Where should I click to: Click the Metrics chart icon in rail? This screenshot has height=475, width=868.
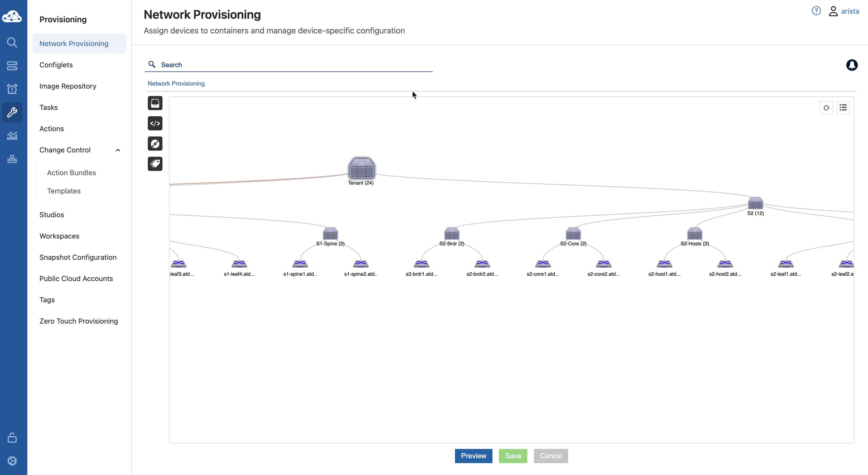pos(12,136)
